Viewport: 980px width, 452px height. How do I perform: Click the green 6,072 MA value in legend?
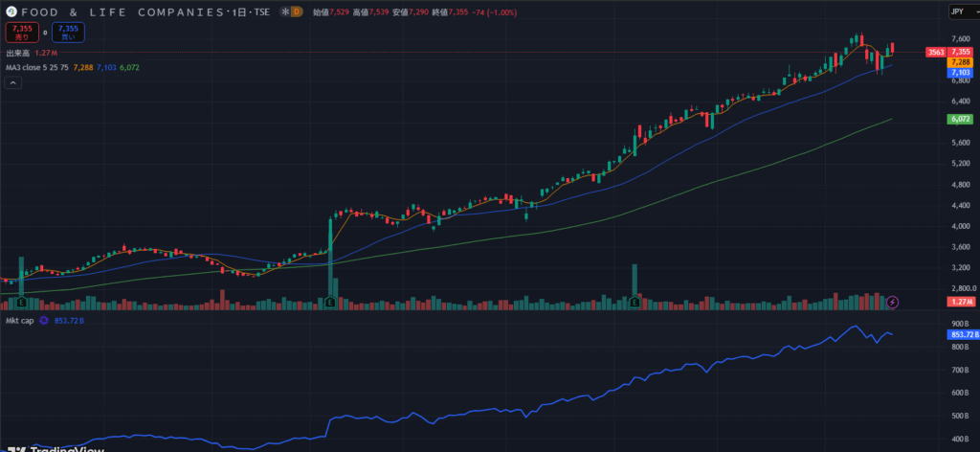click(x=129, y=67)
